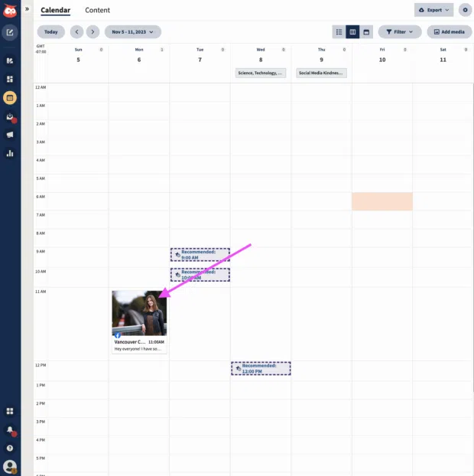Go to the next week
This screenshot has width=474, height=476.
tap(93, 32)
